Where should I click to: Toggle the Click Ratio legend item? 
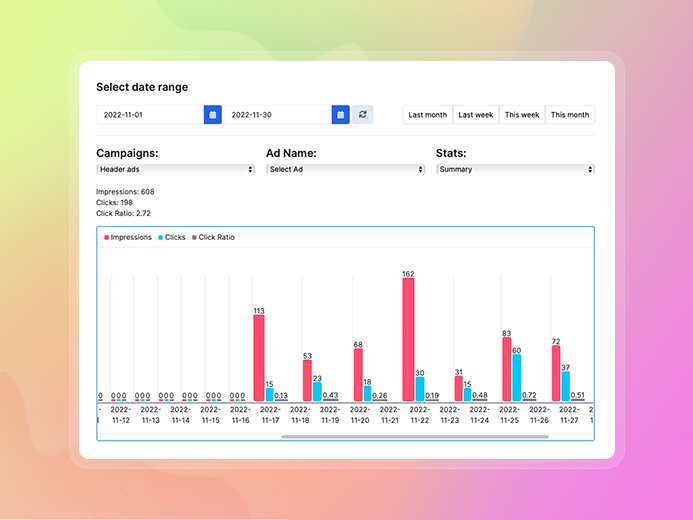(x=213, y=237)
